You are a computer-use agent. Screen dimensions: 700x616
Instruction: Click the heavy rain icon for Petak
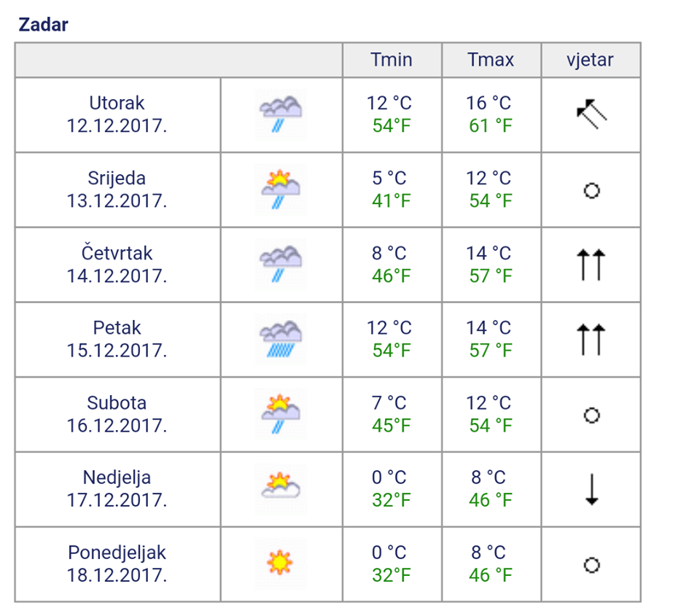pyautogui.click(x=281, y=339)
